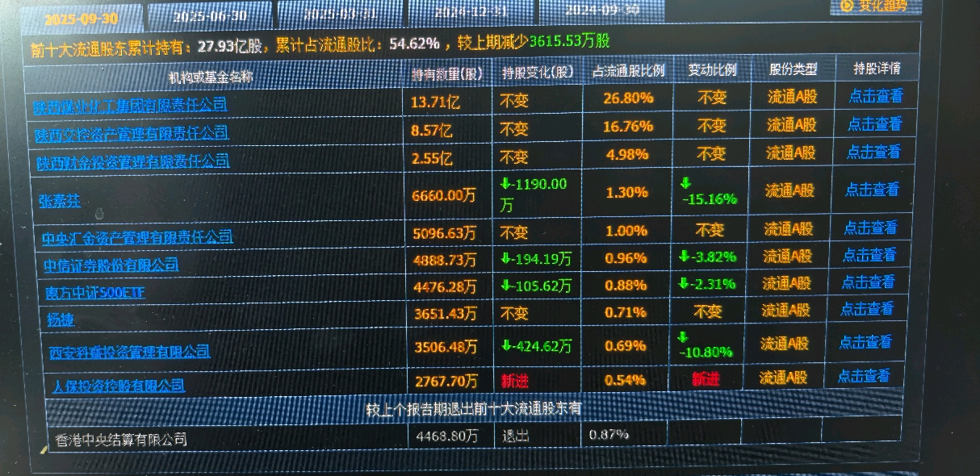Viewport: 980px width, 476px height.
Task: Click the 较上个报告期退出前十大流通股东有 section header
Action: (475, 409)
